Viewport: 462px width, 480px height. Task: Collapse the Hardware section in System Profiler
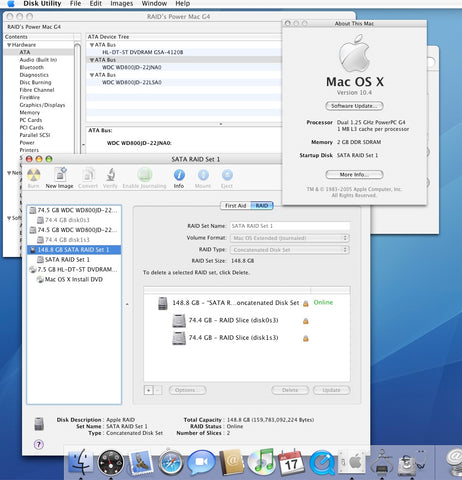9,45
